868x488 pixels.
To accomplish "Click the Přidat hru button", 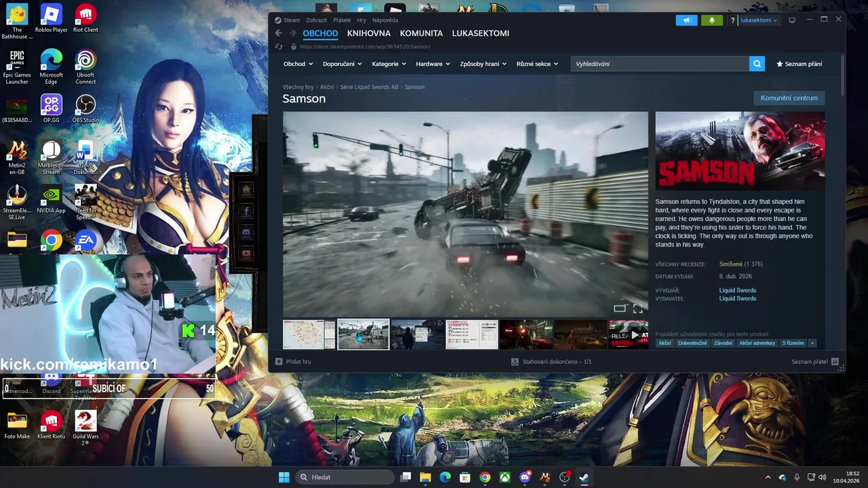I will [x=293, y=362].
